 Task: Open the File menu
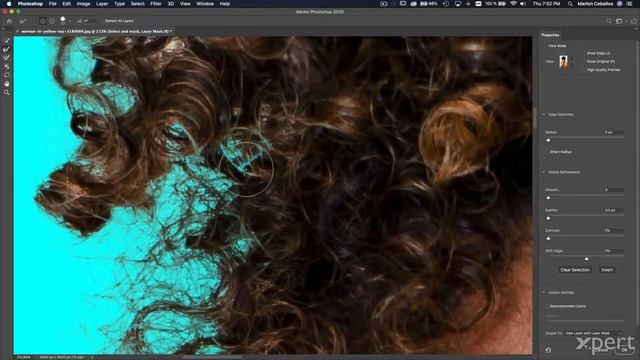coord(53,4)
